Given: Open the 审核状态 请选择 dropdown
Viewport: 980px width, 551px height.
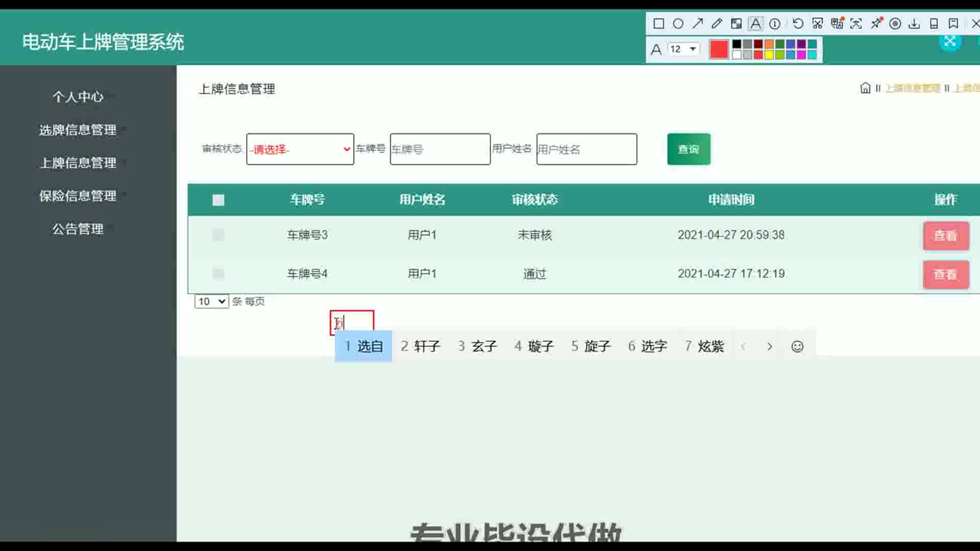Looking at the screenshot, I should [x=300, y=149].
